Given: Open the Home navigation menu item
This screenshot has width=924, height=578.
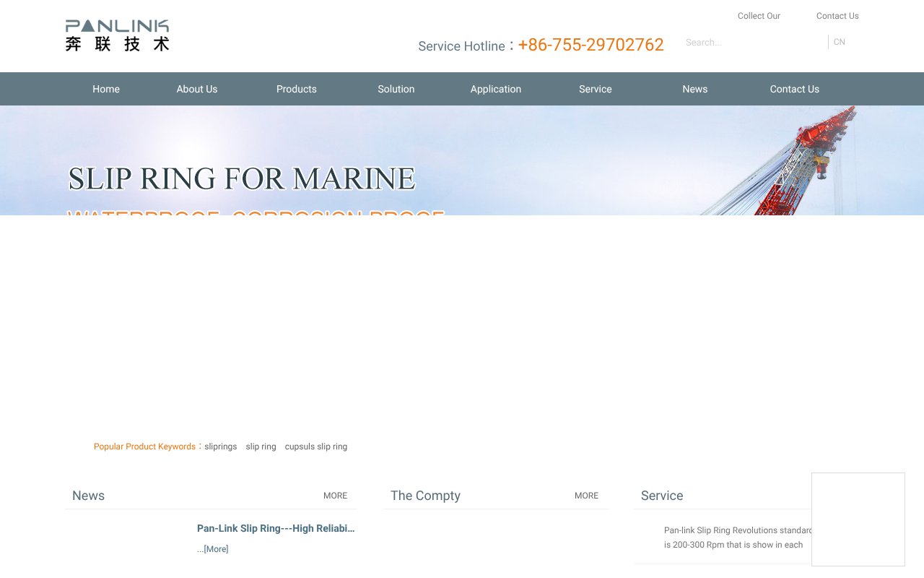Looking at the screenshot, I should (106, 89).
